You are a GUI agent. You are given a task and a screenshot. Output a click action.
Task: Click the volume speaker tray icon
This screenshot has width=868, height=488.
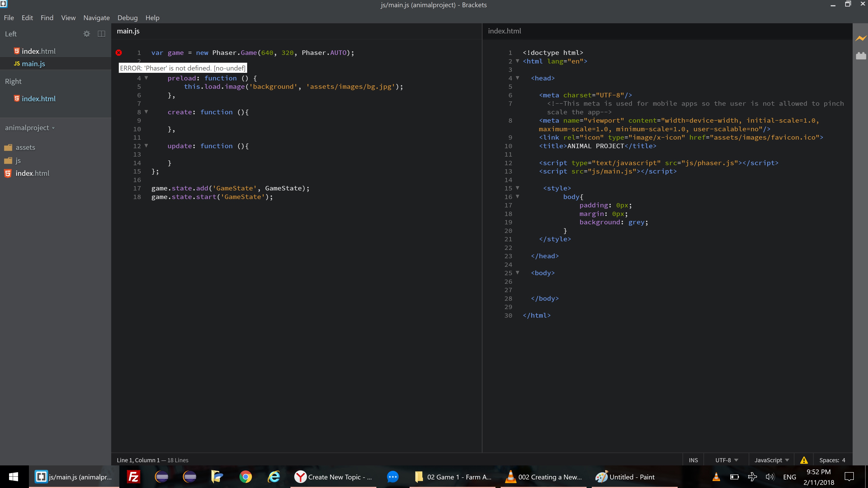(770, 477)
